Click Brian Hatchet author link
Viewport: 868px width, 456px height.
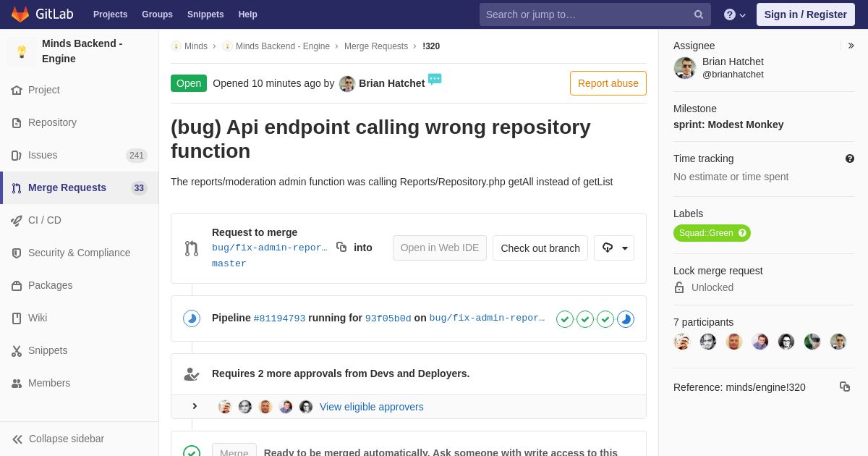[391, 83]
